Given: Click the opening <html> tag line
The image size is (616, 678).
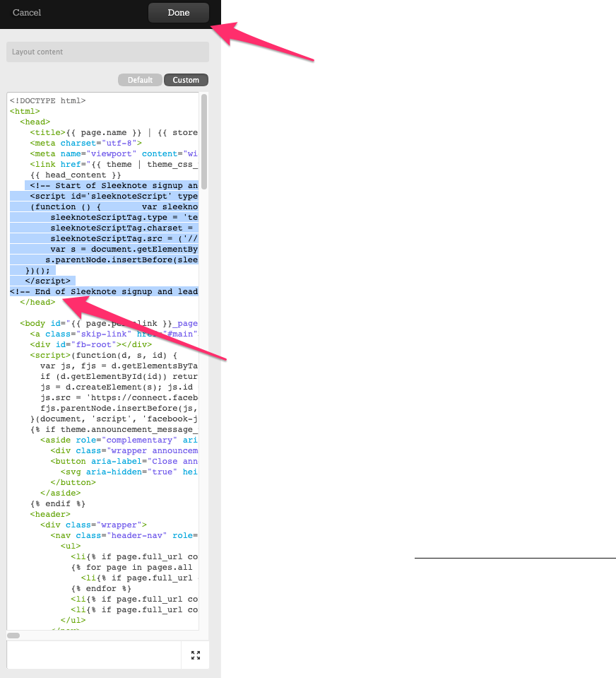Looking at the screenshot, I should [25, 111].
